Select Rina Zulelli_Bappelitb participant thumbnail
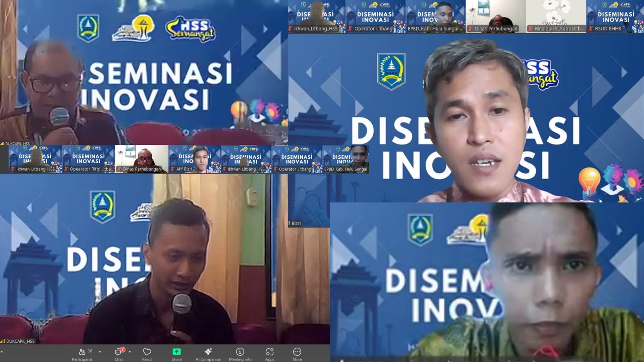 coord(556,16)
